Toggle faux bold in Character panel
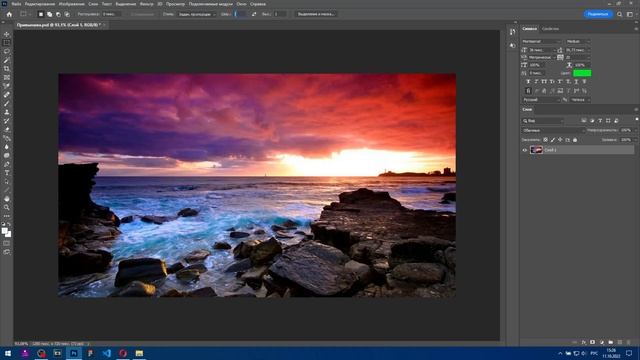Screen dimensions: 640x360 pyautogui.click(x=528, y=82)
